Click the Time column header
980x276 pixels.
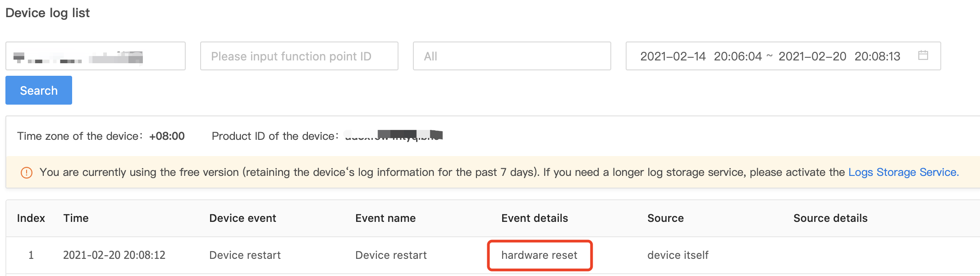click(x=76, y=218)
